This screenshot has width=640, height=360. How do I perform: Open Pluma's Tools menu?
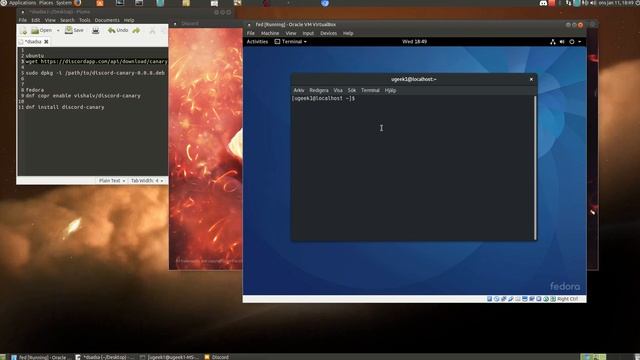point(84,20)
